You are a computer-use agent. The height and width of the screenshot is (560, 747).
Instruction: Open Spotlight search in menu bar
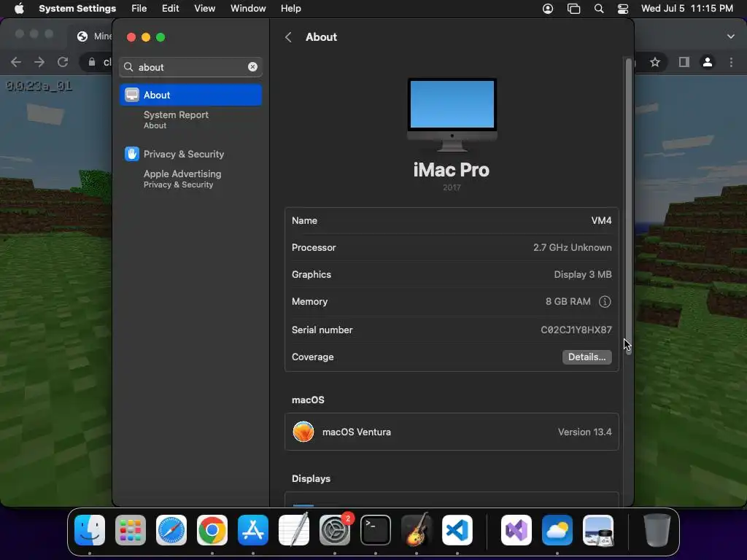pyautogui.click(x=599, y=9)
